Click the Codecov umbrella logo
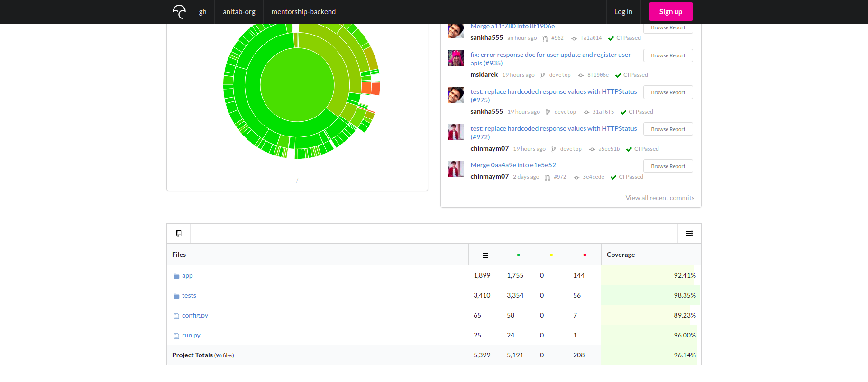 point(179,12)
